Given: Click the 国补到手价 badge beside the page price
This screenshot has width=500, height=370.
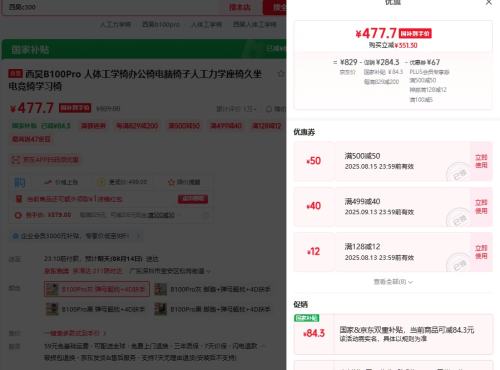Looking at the screenshot, I should coord(75,108).
